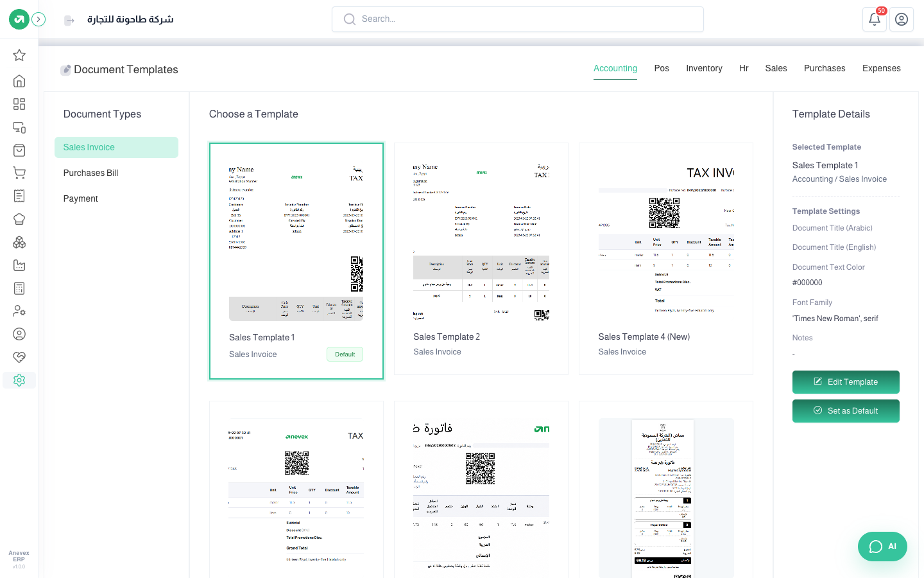Click the user with gear icon
This screenshot has width=924, height=578.
19,311
